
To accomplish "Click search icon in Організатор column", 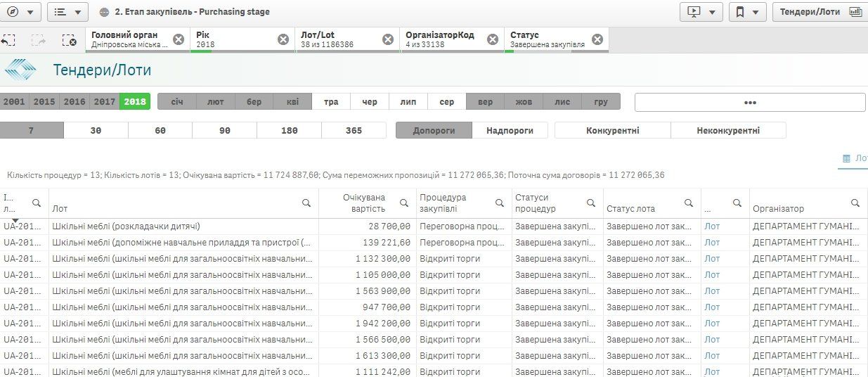I will tap(855, 203).
